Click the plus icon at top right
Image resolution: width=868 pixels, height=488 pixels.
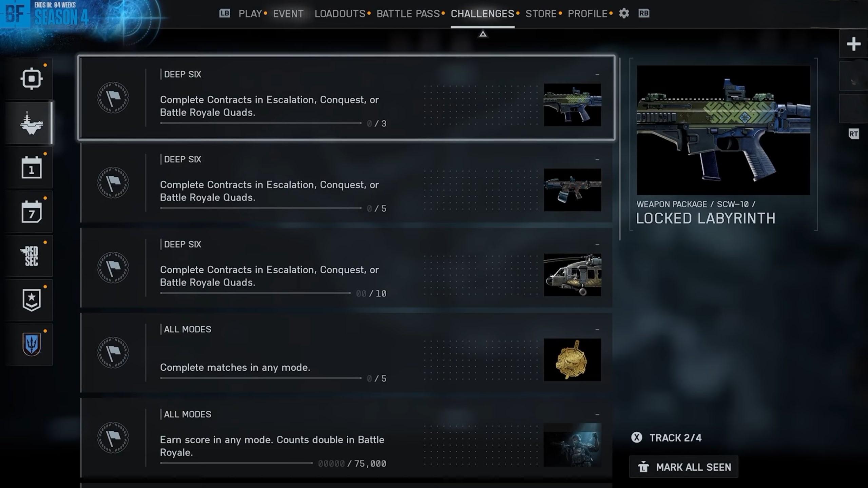point(853,44)
